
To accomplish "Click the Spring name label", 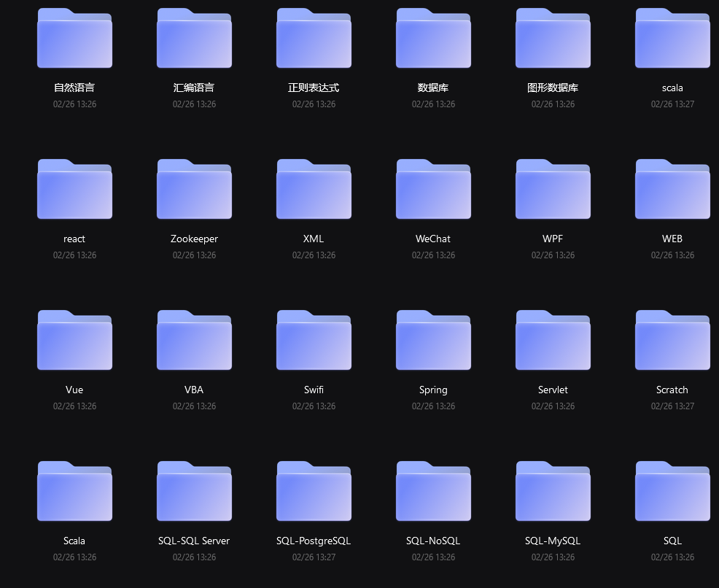I will coord(433,390).
